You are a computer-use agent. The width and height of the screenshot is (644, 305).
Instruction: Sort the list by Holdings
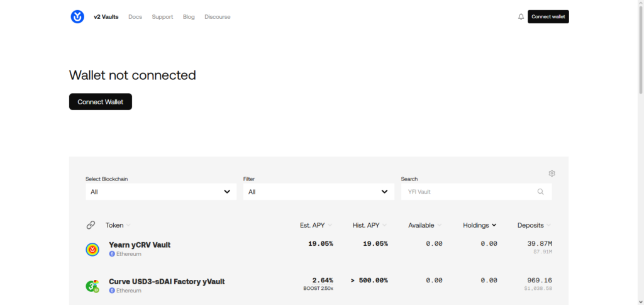479,225
